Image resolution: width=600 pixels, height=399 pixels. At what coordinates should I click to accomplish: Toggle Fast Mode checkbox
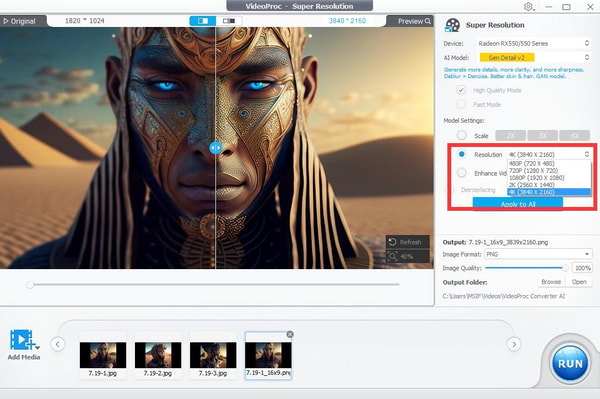(461, 104)
